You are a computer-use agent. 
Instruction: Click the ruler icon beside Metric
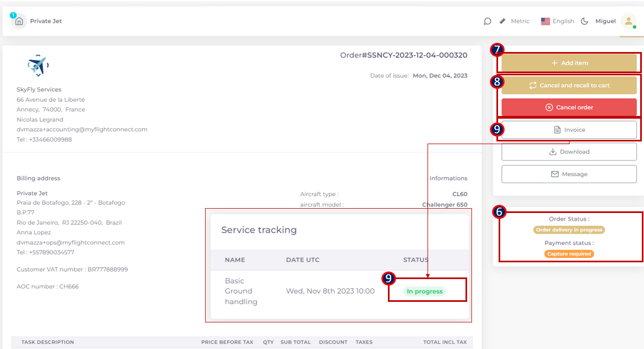(502, 21)
